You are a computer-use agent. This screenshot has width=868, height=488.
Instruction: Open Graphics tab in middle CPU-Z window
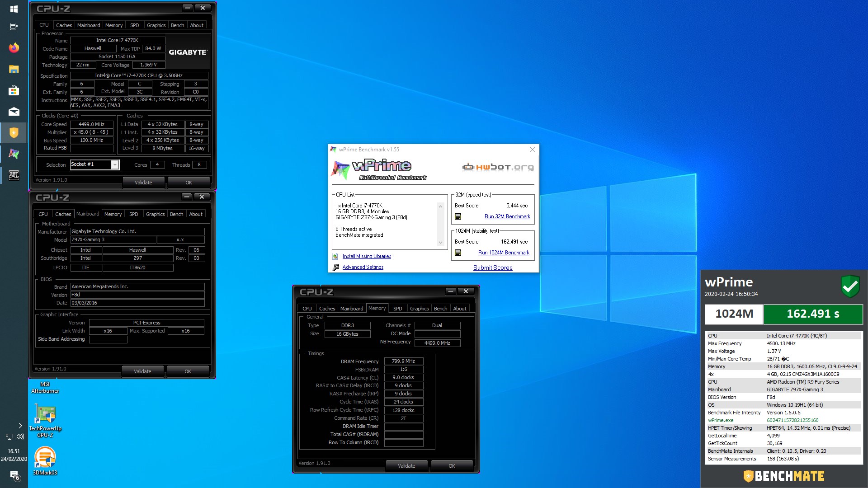point(155,214)
